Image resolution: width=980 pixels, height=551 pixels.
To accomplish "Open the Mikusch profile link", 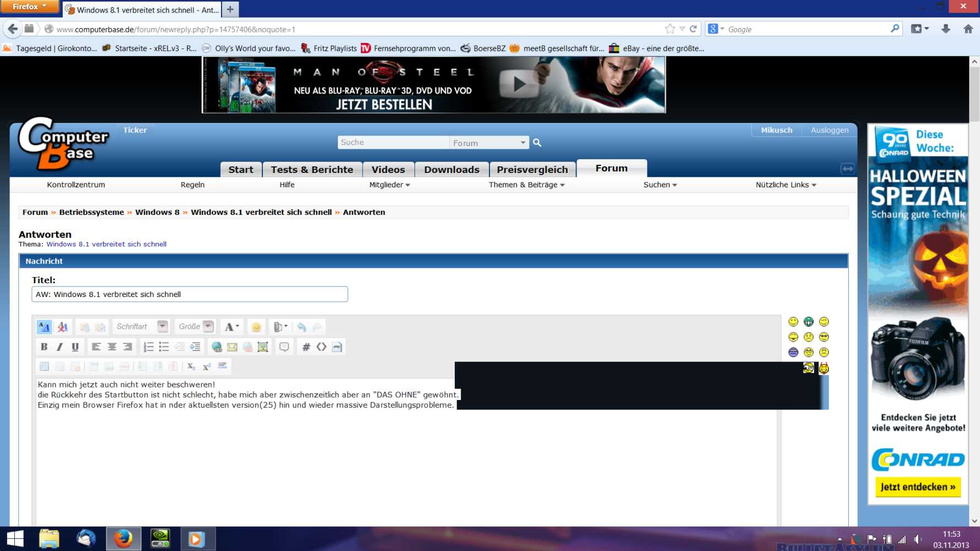I will click(777, 130).
